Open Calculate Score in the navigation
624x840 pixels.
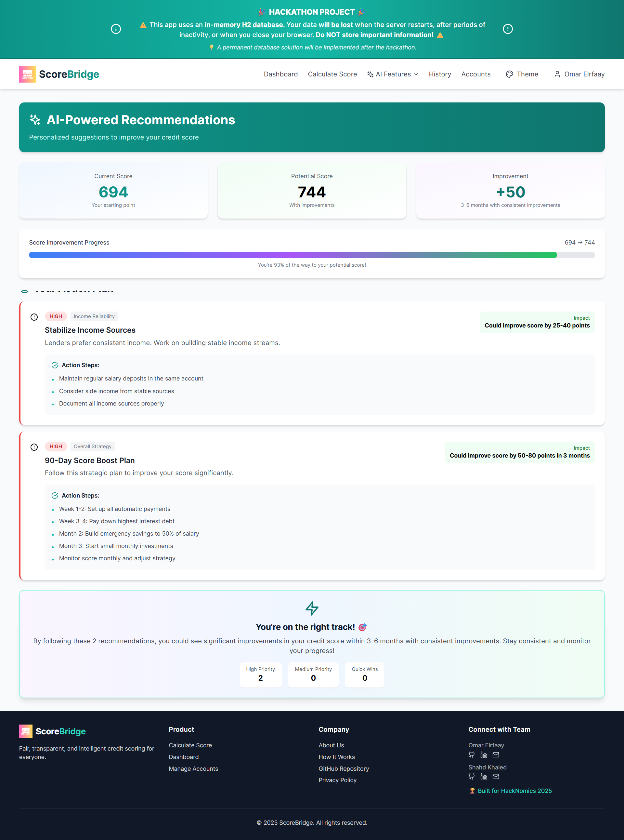332,74
